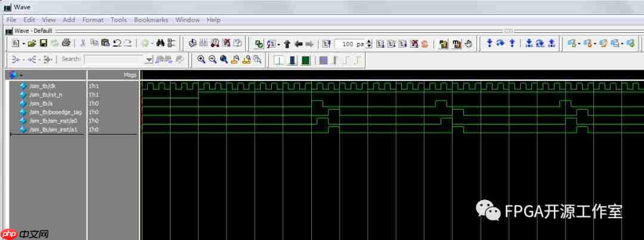Open the signal pane header dropdown arrow
This screenshot has width=644, height=240.
[x=20, y=75]
